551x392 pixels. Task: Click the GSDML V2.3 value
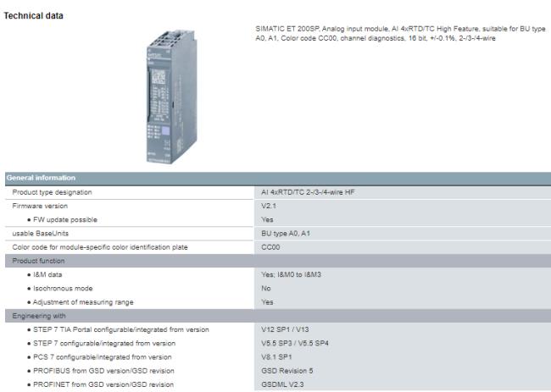(283, 384)
